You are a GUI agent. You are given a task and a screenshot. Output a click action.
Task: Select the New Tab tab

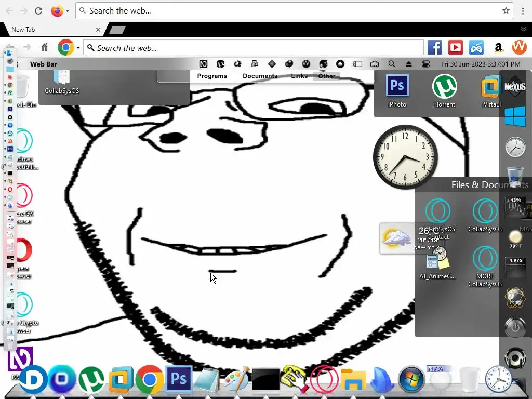[54, 30]
